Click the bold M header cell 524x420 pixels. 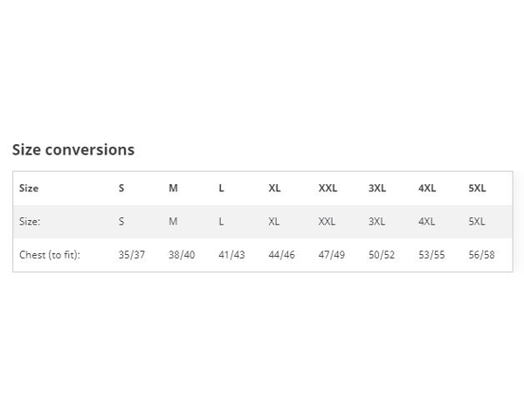173,188
